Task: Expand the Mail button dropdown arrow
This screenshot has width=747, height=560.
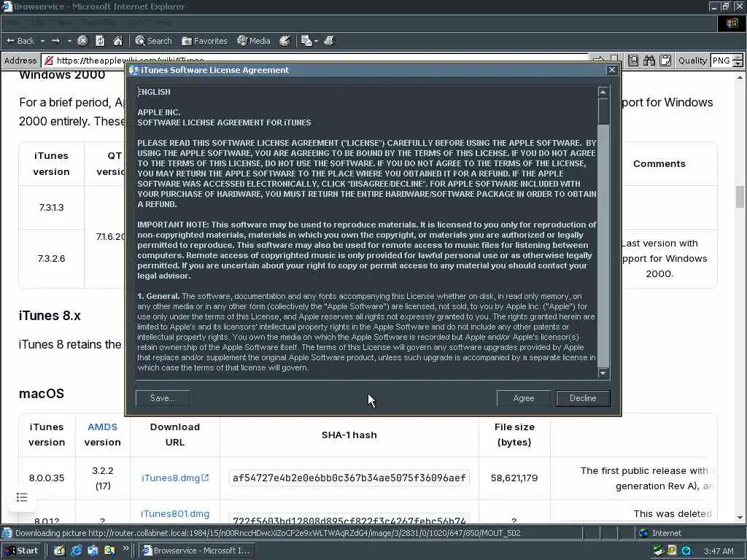Action: tap(316, 42)
